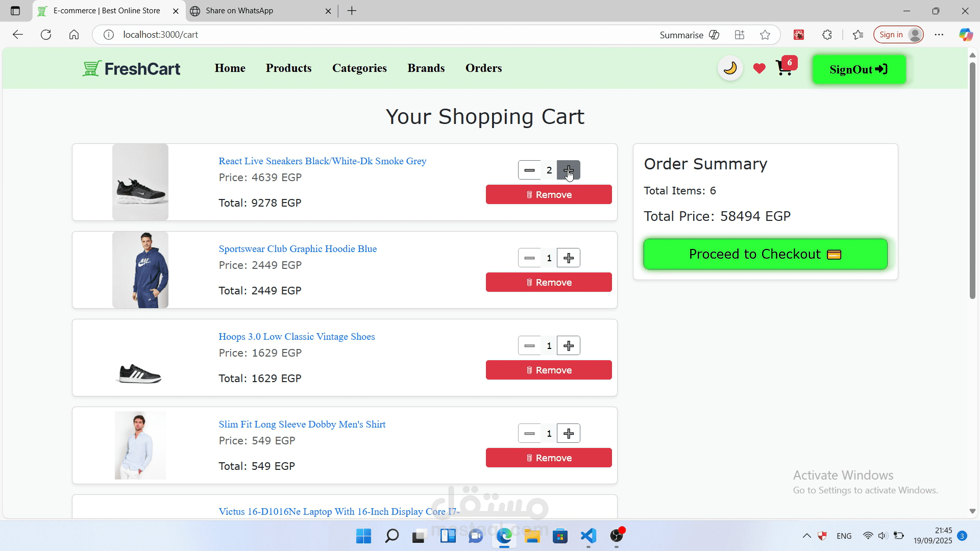Image resolution: width=980 pixels, height=551 pixels.
Task: Remove Hoops 3.0 Low Classic shoes
Action: pyautogui.click(x=549, y=370)
